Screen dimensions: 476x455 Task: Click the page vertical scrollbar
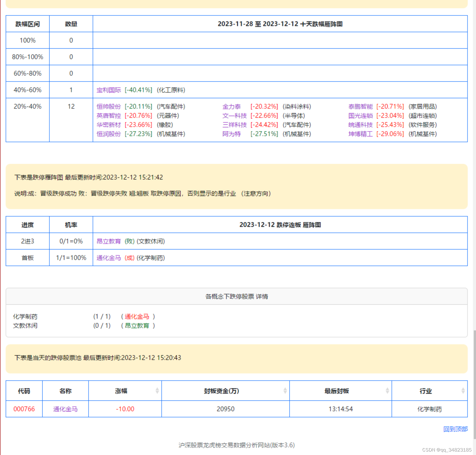(475, 384)
